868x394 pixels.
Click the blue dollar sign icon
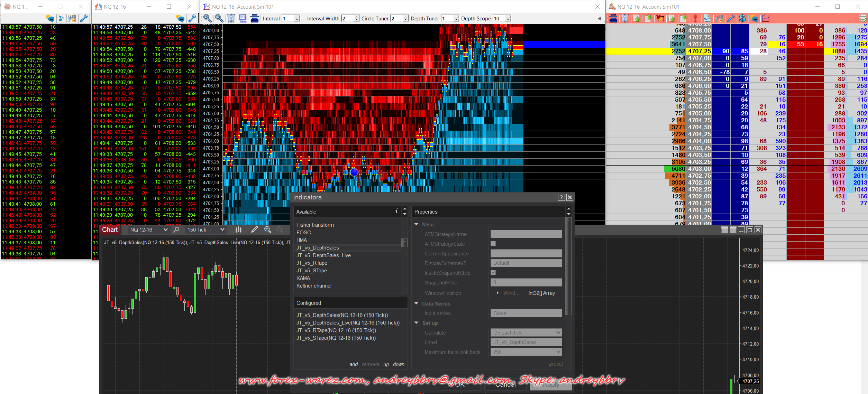coord(742,18)
